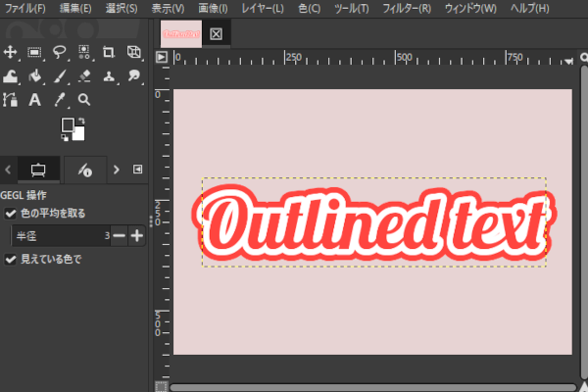
Task: Activate the Text tool
Action: click(x=35, y=100)
